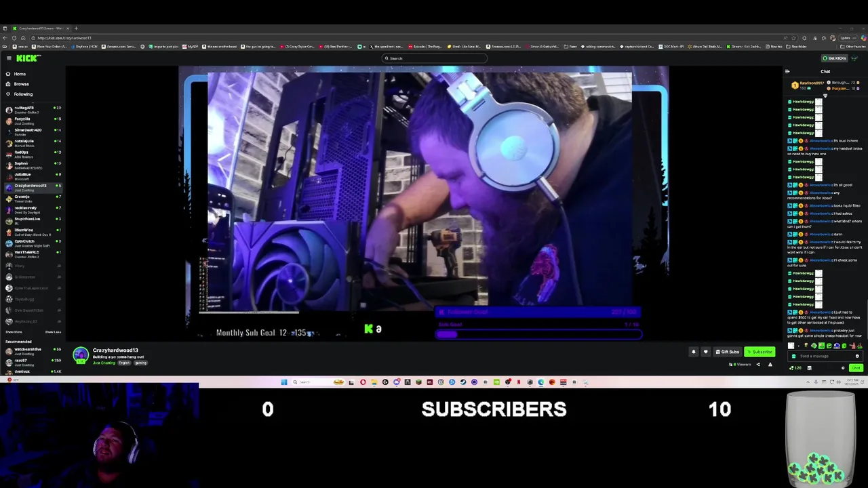This screenshot has height=488, width=868.
Task: Click the 120 channel points icon
Action: pos(795,368)
